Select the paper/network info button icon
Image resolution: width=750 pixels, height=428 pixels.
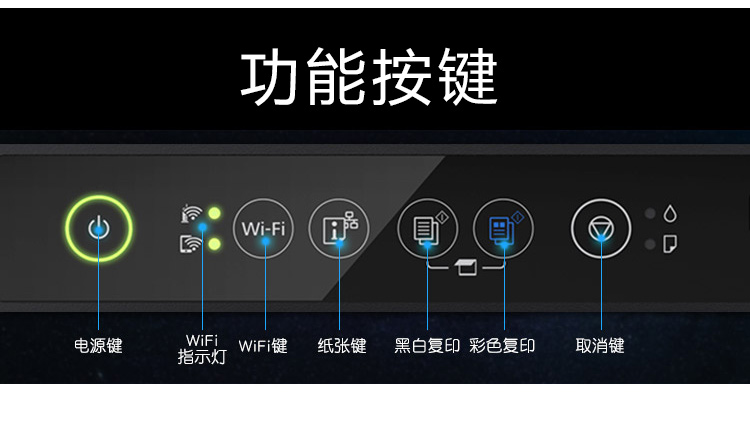(x=339, y=229)
